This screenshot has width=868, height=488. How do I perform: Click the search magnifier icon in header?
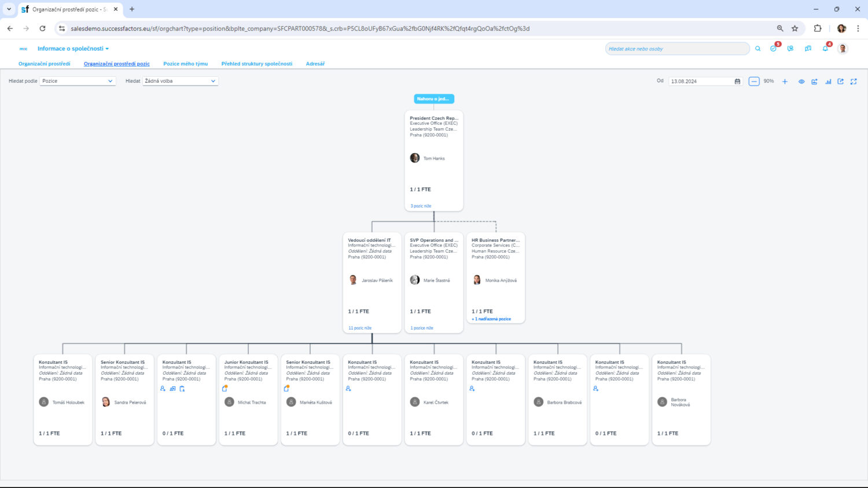pos(757,49)
